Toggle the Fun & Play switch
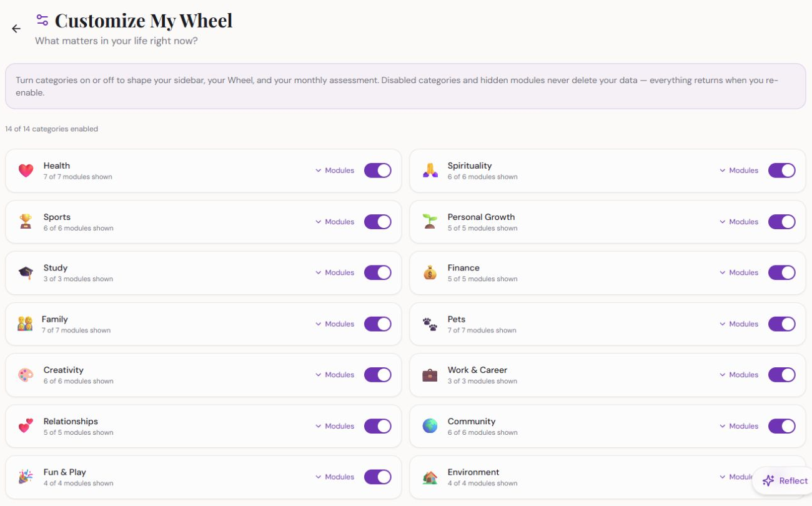Image resolution: width=812 pixels, height=506 pixels. pos(378,477)
